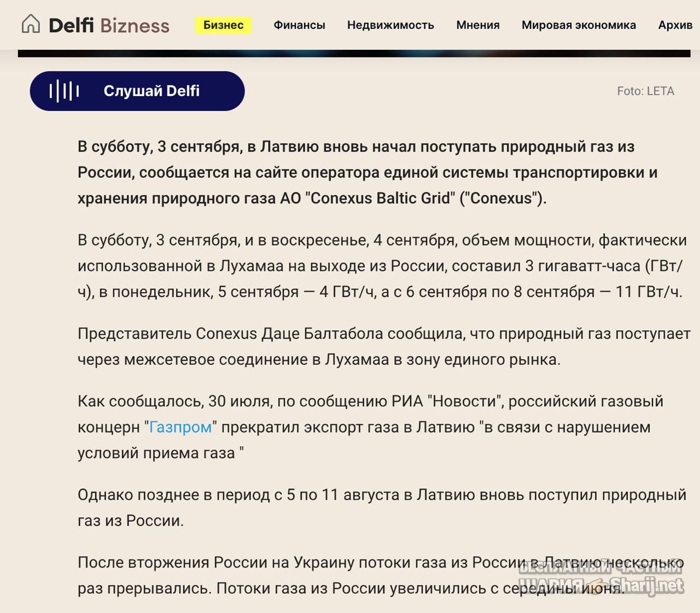Go to the Недвижимость section
This screenshot has width=700, height=613.
tap(390, 25)
